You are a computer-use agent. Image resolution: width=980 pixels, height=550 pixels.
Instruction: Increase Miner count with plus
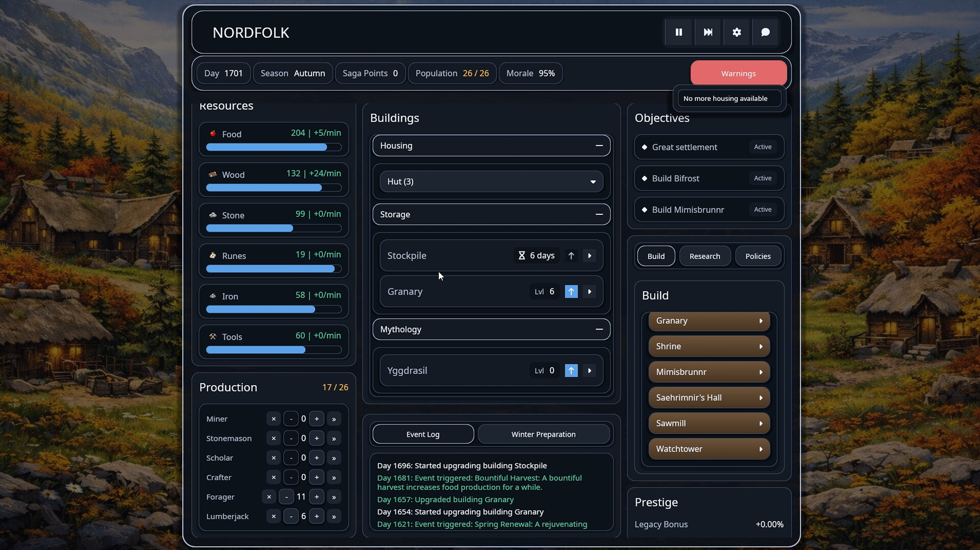point(316,419)
